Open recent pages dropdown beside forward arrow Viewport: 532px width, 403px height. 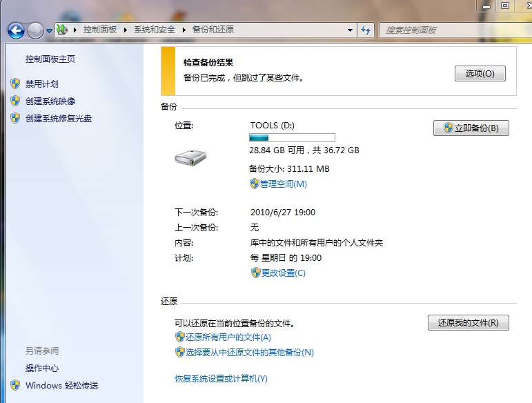(49, 31)
